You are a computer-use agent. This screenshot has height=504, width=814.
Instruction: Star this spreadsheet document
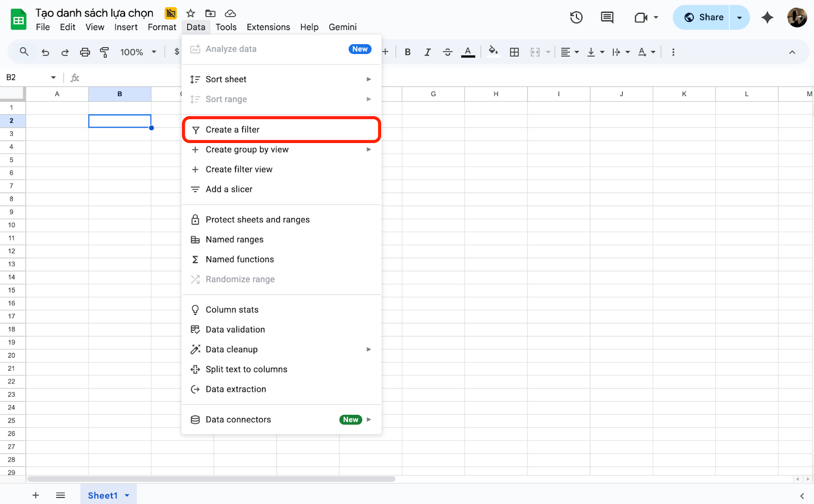[x=191, y=13]
